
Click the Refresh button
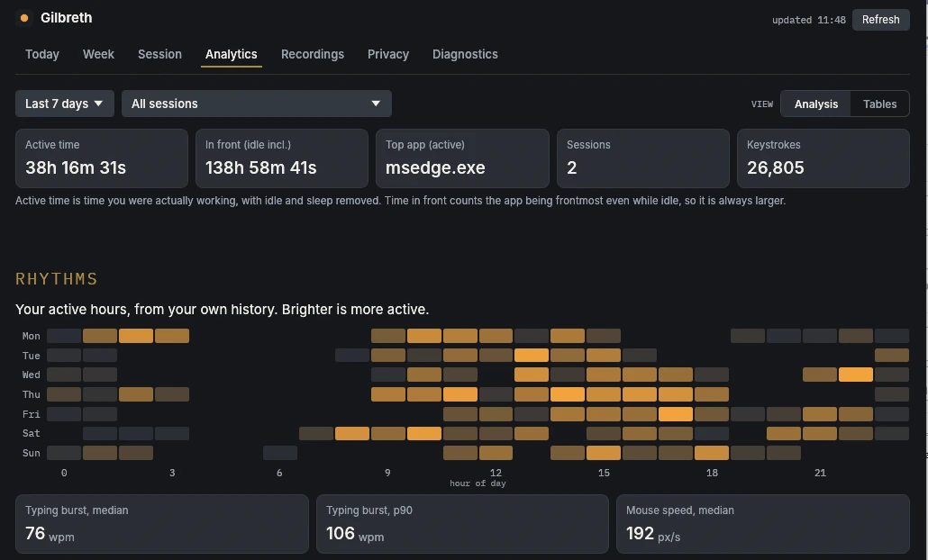click(x=880, y=20)
